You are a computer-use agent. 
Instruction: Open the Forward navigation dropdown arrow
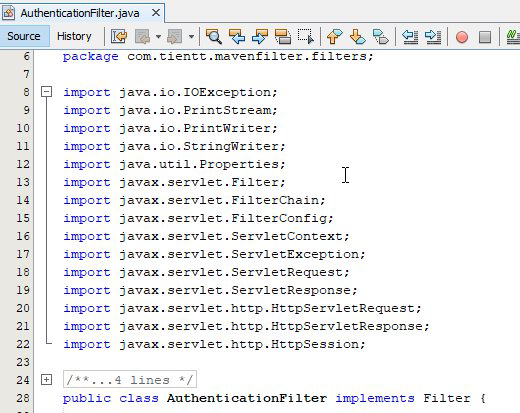click(191, 37)
